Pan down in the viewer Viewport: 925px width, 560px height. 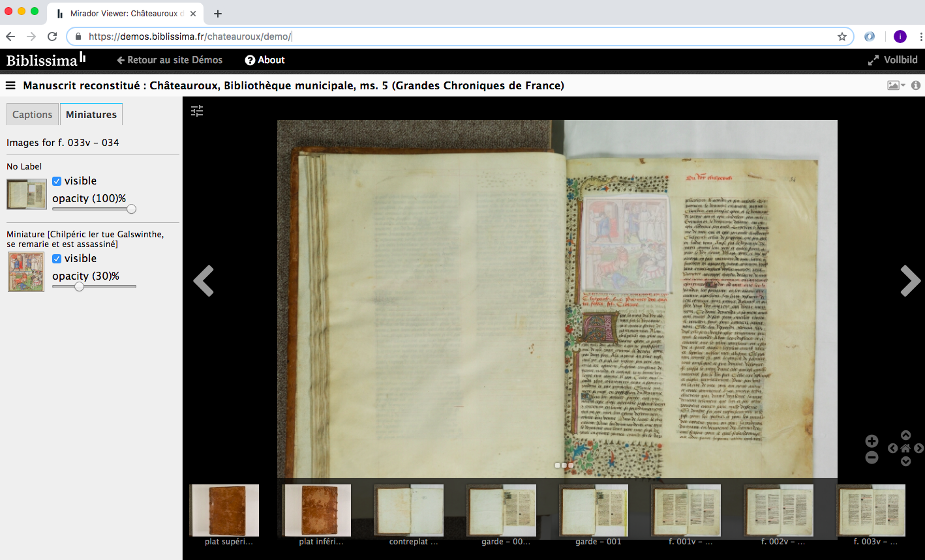905,461
